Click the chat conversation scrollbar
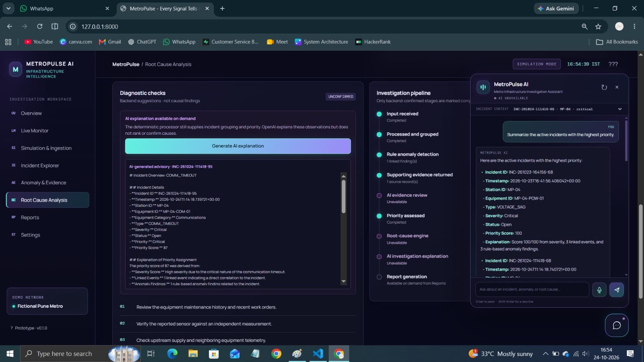 pyautogui.click(x=626, y=141)
